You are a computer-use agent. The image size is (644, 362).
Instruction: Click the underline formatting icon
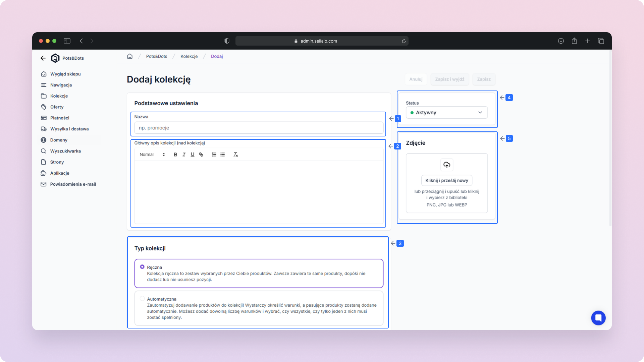click(193, 155)
